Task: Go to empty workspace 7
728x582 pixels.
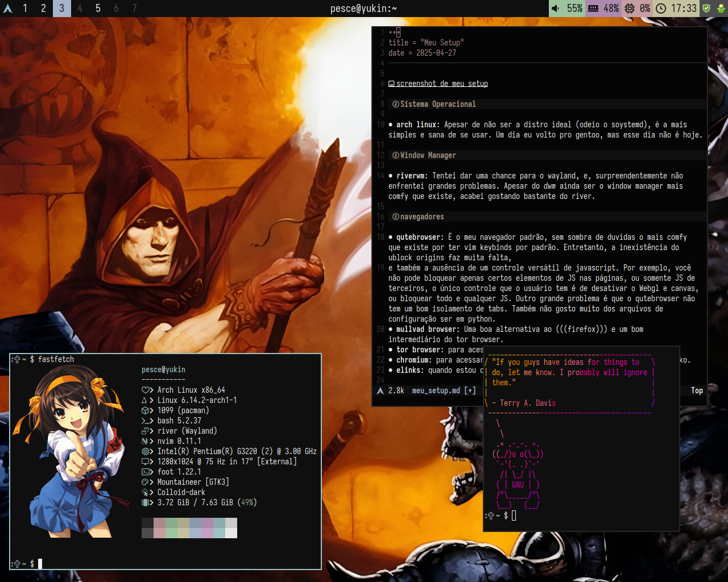Action: click(x=134, y=9)
